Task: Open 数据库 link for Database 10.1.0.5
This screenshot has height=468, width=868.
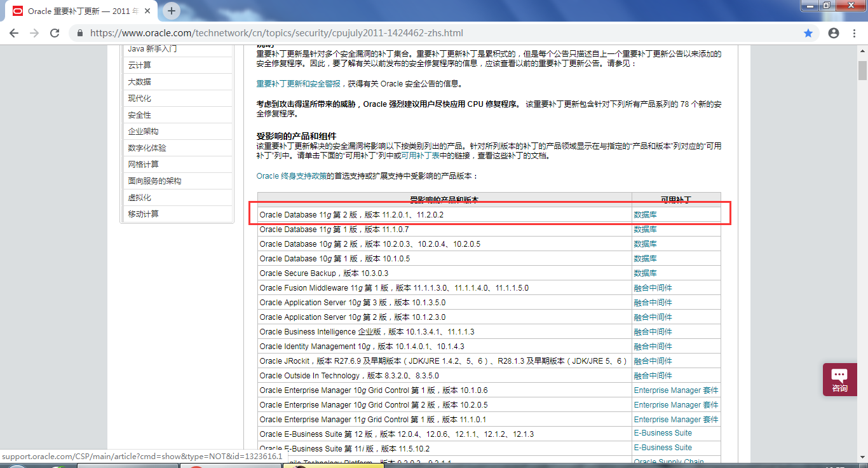Action: 646,259
